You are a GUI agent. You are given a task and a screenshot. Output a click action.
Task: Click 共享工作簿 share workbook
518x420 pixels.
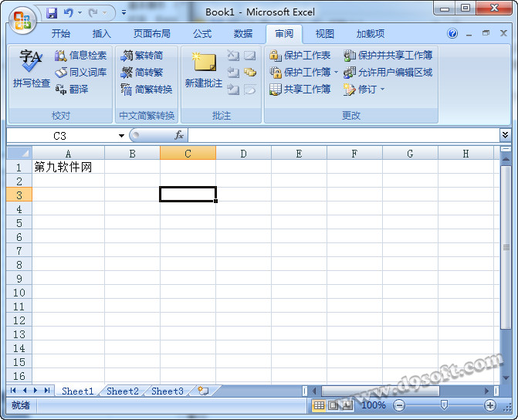click(x=300, y=89)
